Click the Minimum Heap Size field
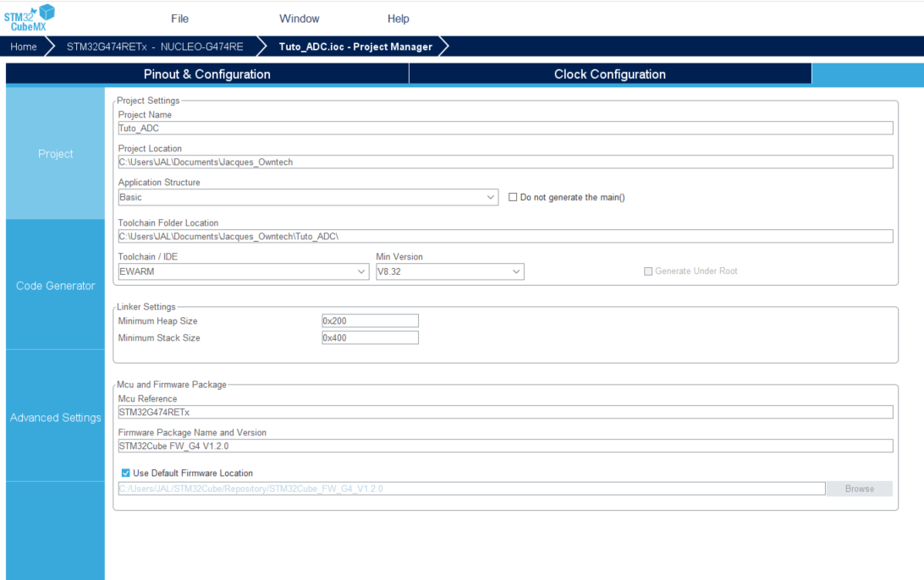 click(370, 321)
